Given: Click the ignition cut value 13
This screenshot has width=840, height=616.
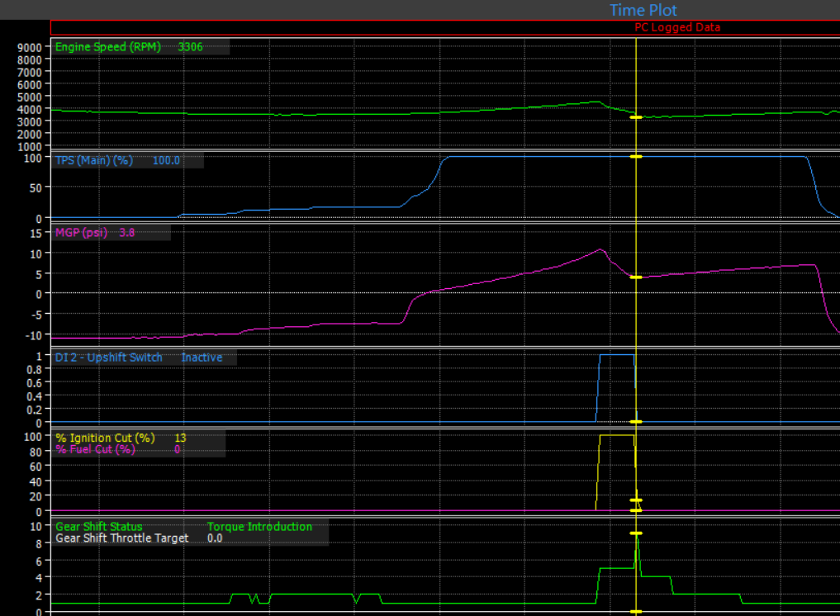Looking at the screenshot, I should coord(180,438).
